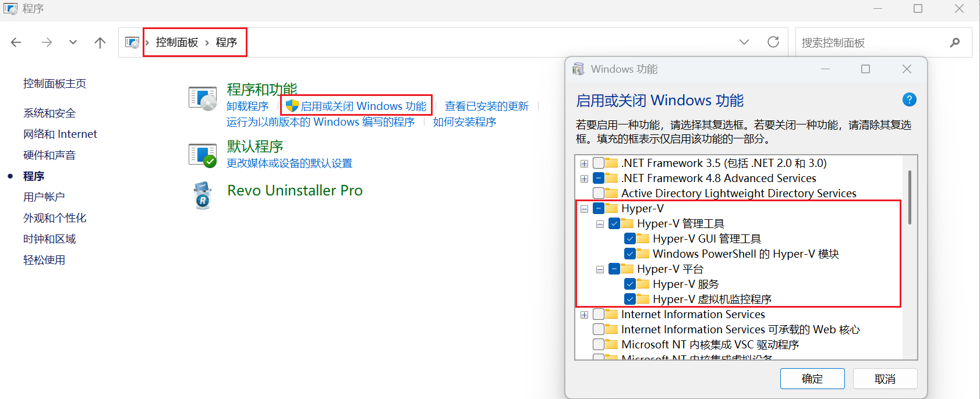Open the 卸载程序 link
This screenshot has width=980, height=399.
pos(247,106)
